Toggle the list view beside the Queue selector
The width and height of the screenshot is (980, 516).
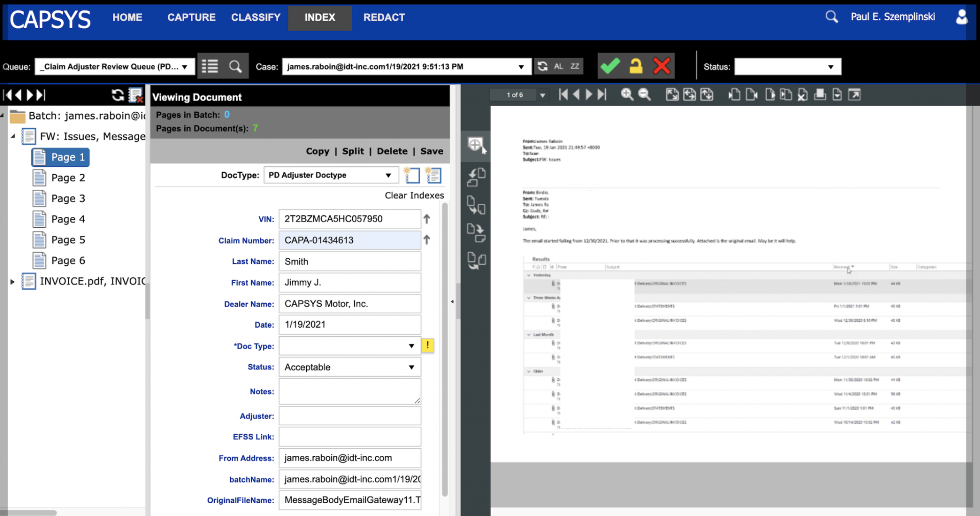(210, 65)
